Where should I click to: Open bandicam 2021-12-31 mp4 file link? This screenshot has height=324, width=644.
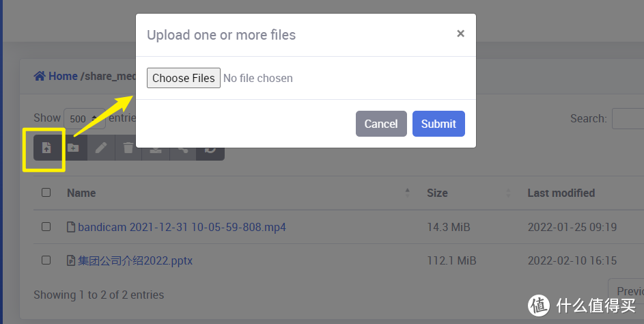tap(182, 227)
